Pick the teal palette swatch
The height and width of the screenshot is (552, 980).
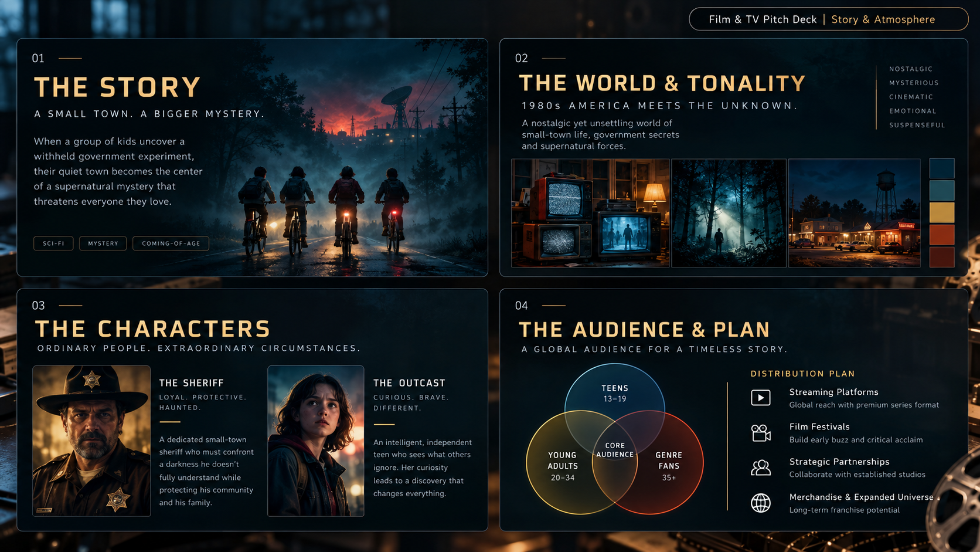(942, 191)
